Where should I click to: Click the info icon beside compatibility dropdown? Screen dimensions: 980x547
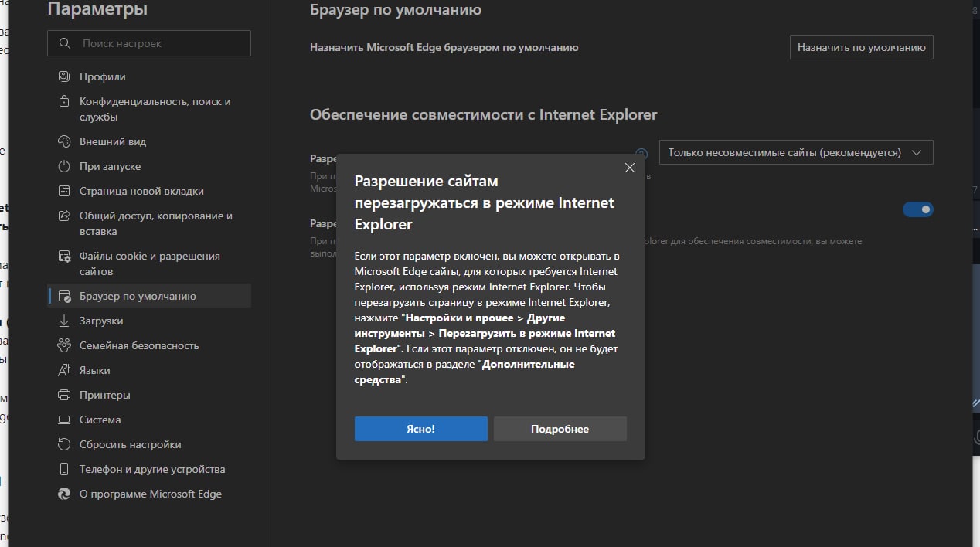tap(641, 153)
